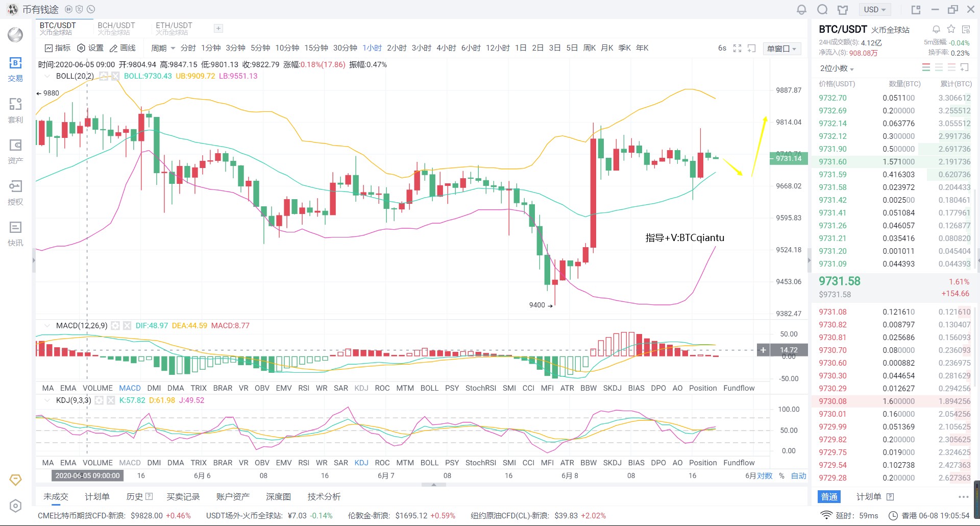
Task: Open the 深度图 depth chart tab
Action: point(278,496)
